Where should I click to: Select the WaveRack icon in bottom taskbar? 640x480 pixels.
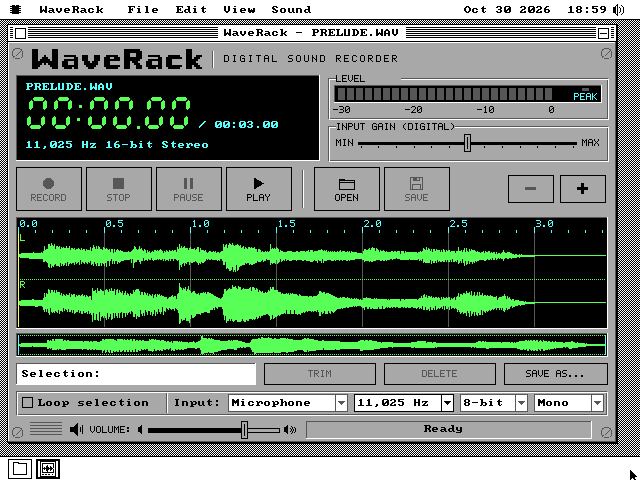(48, 469)
